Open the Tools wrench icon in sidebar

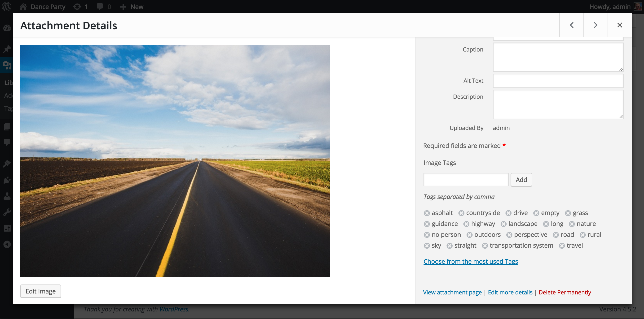[7, 212]
